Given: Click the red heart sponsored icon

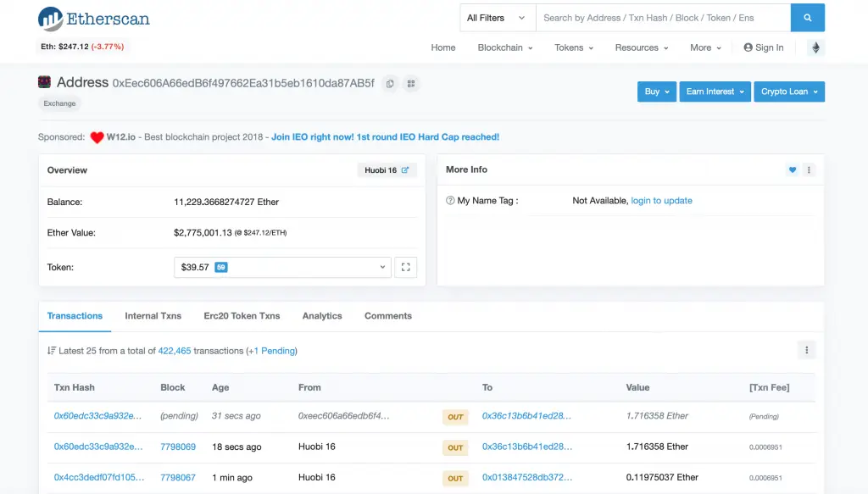Looking at the screenshot, I should pyautogui.click(x=97, y=137).
